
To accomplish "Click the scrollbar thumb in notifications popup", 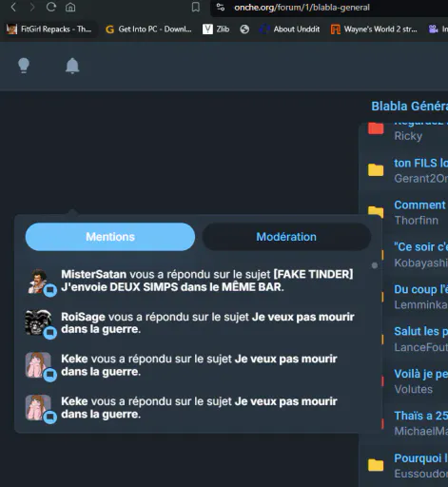I will 375,265.
